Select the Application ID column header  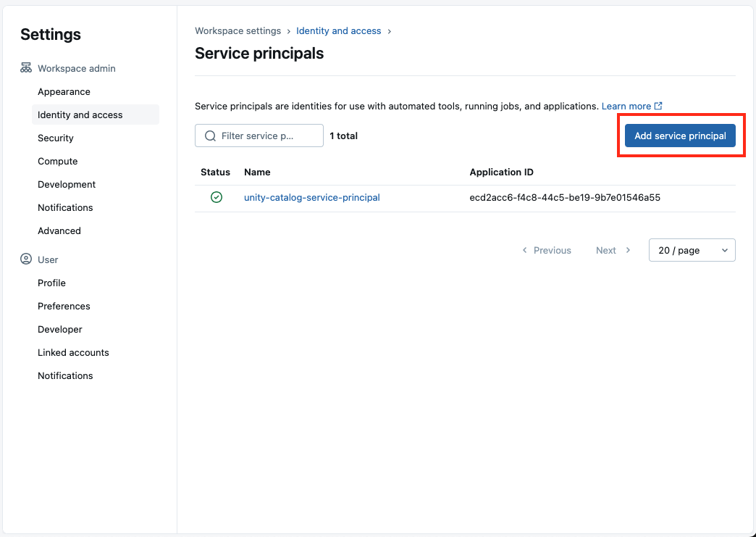[501, 172]
